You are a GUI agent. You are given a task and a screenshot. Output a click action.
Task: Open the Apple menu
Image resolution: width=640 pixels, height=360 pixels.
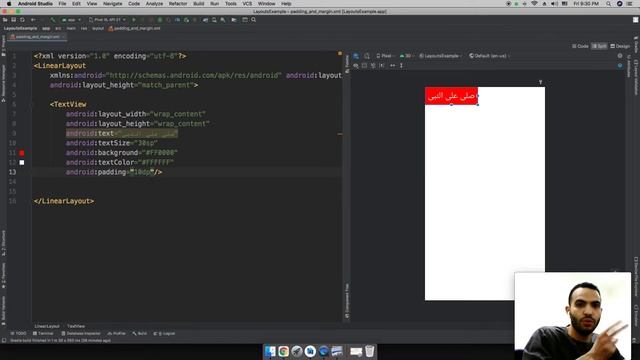[x=9, y=4]
